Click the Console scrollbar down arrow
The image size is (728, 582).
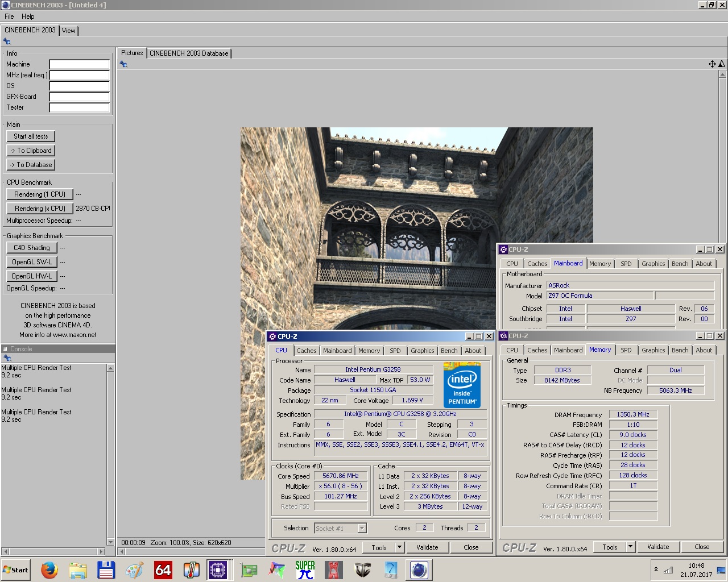tap(110, 542)
